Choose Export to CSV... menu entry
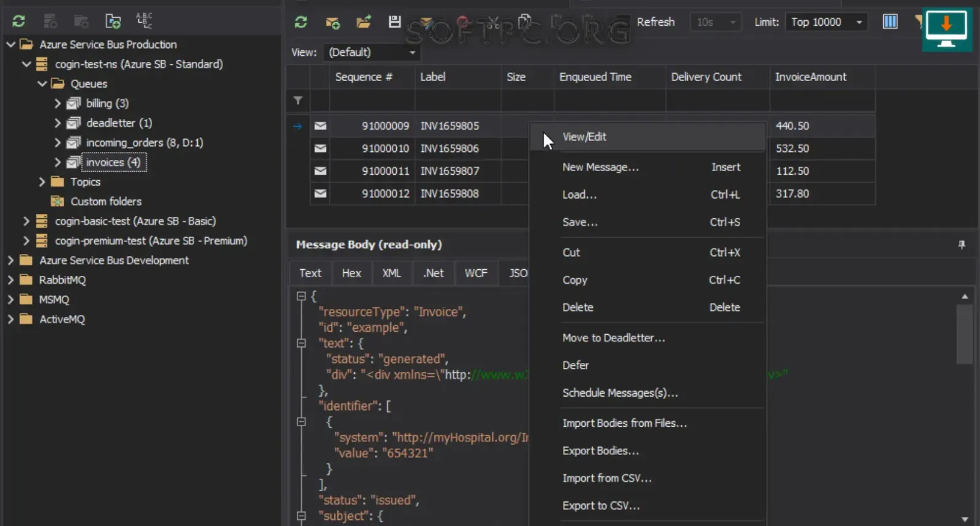Viewport: 980px width, 526px height. (x=648, y=506)
